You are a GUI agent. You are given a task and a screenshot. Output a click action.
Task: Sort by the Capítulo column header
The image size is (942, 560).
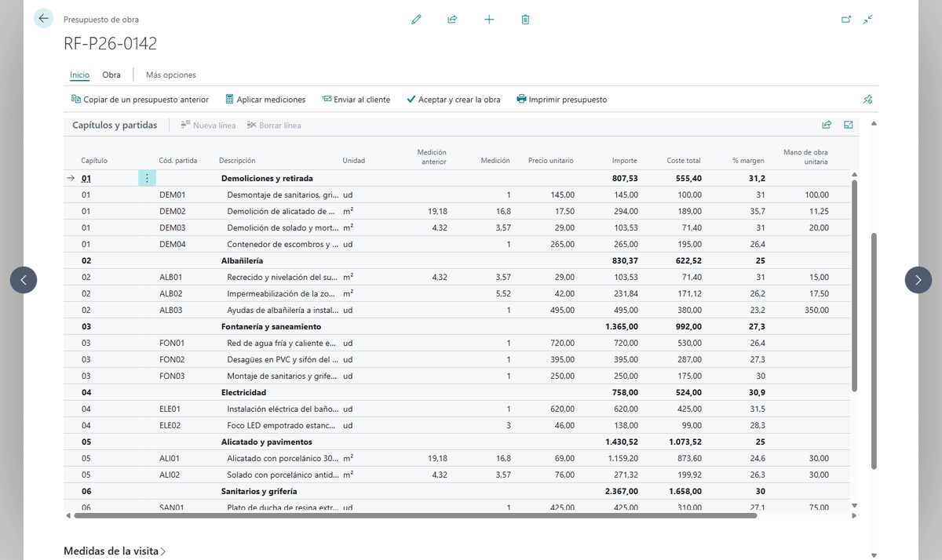pyautogui.click(x=94, y=161)
